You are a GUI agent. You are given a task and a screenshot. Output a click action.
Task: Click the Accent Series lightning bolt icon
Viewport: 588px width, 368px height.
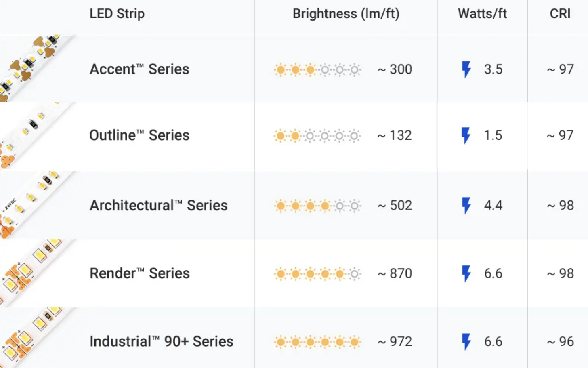(466, 69)
